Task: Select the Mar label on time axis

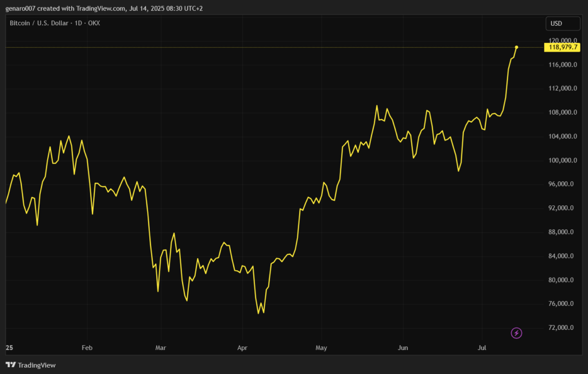Action: [x=161, y=348]
